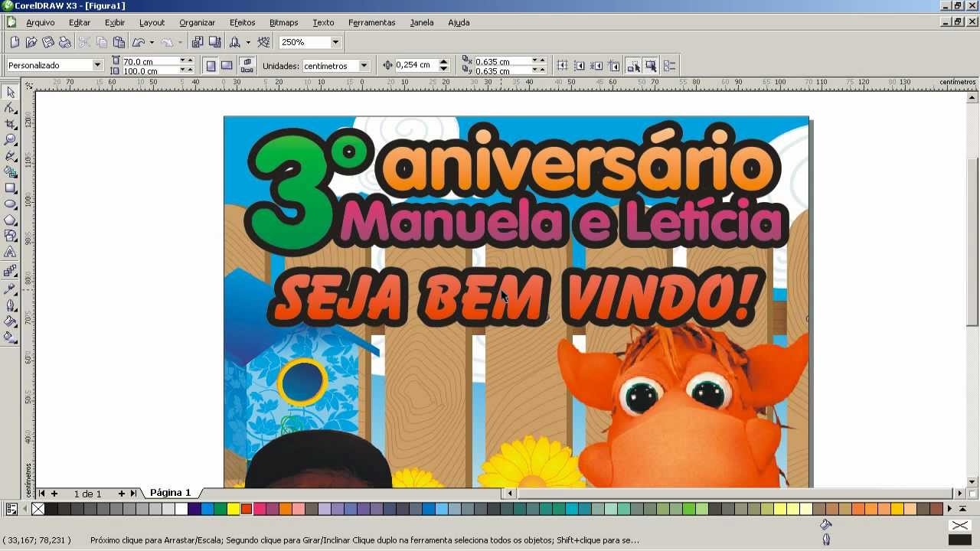Click the vertical scrollbar down arrow

973,481
